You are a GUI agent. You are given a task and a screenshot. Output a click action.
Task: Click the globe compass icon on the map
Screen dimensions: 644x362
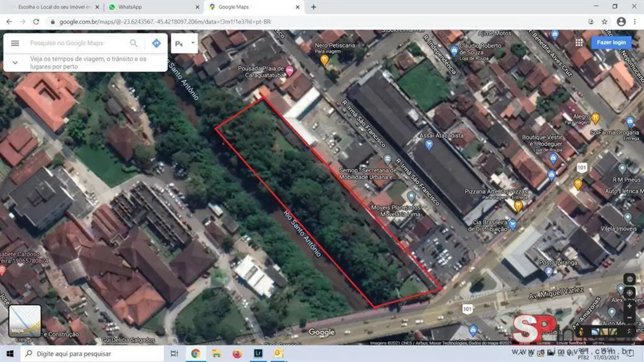(x=629, y=278)
